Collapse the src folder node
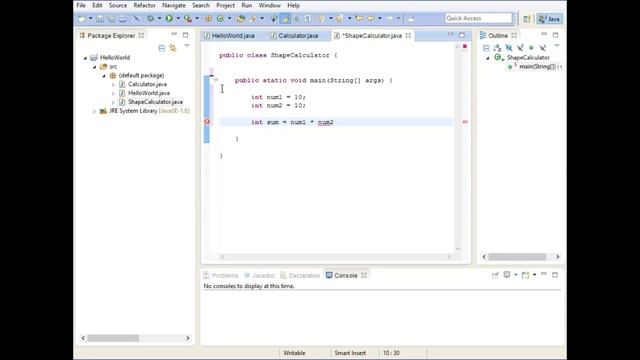 [95, 67]
